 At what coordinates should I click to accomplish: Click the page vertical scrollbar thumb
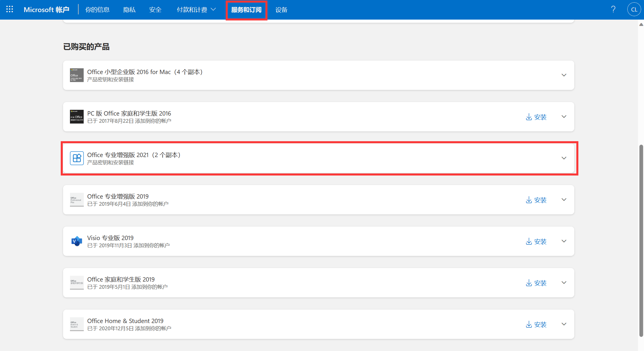click(x=641, y=241)
